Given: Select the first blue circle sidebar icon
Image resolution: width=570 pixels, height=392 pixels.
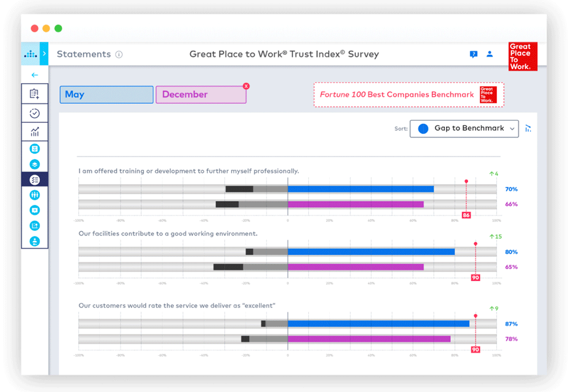Looking at the screenshot, I should click(34, 149).
